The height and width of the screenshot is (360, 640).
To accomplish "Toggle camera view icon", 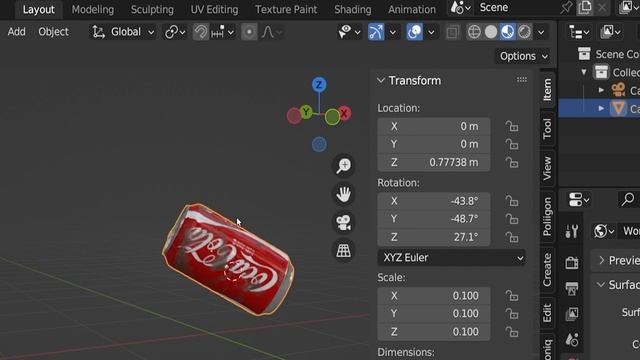I will [344, 222].
